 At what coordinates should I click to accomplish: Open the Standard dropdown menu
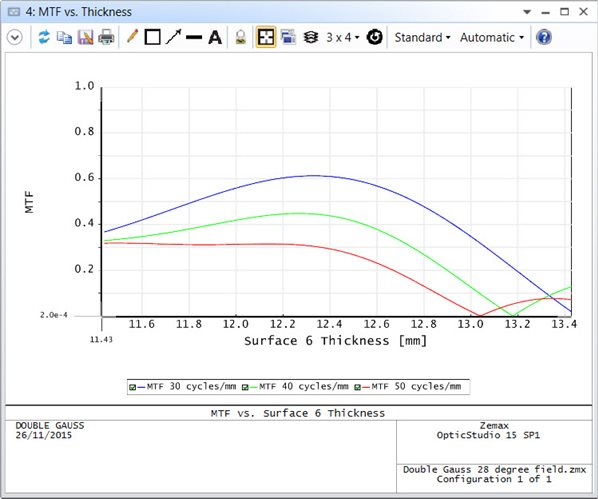(x=422, y=37)
